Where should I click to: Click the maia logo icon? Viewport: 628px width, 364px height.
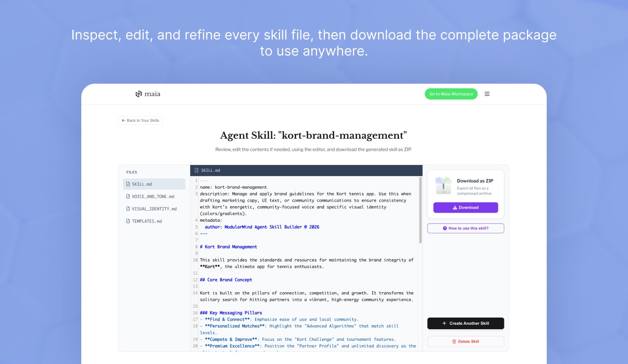point(138,94)
